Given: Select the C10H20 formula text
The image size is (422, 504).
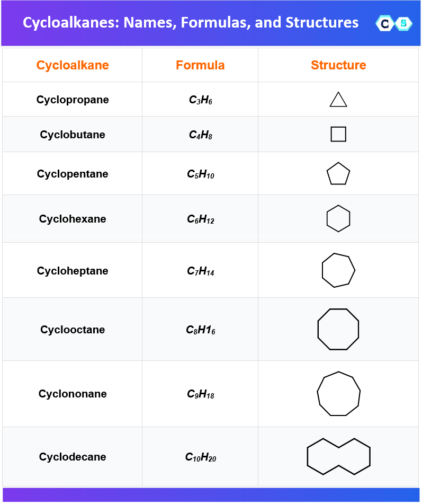Looking at the screenshot, I should 200,457.
